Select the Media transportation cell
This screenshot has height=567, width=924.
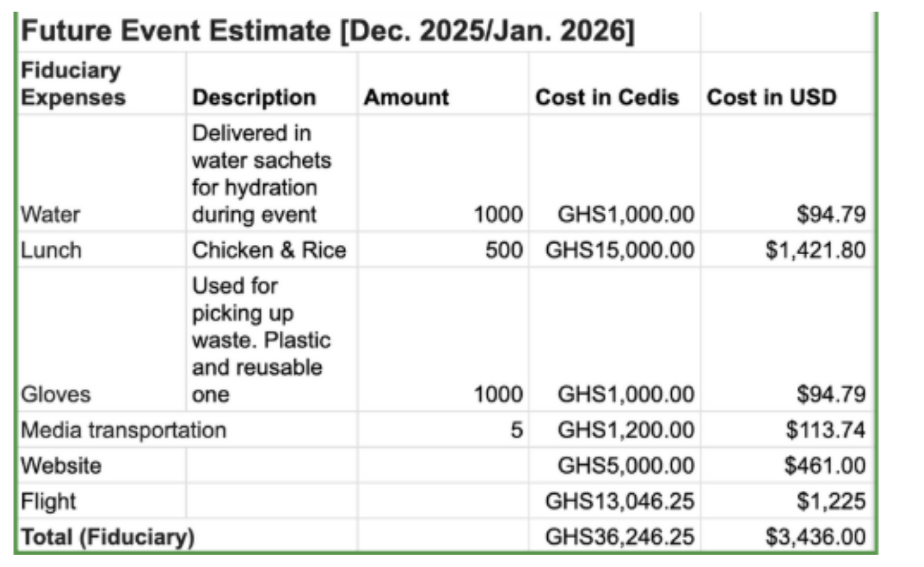pyautogui.click(x=123, y=430)
